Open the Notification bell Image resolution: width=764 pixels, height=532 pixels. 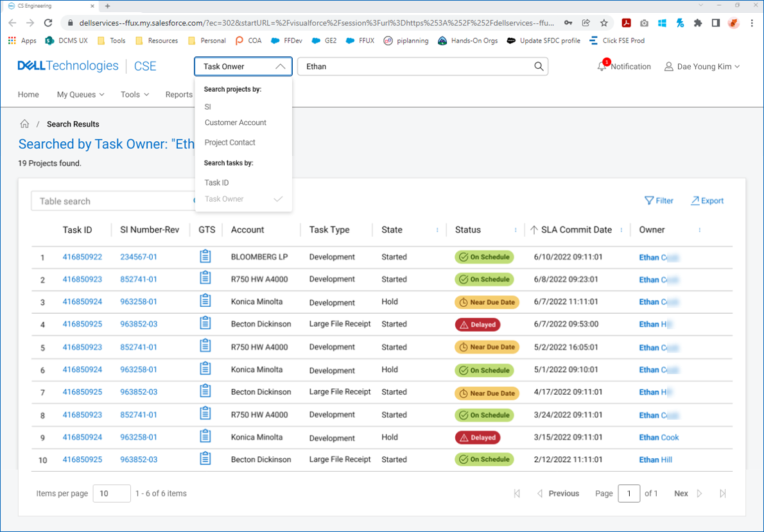pyautogui.click(x=602, y=67)
